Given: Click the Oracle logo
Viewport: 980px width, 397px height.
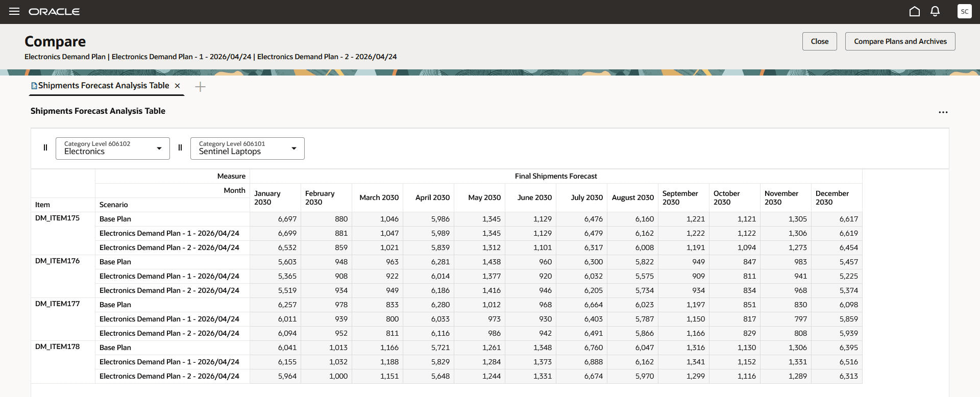Looking at the screenshot, I should tap(54, 12).
